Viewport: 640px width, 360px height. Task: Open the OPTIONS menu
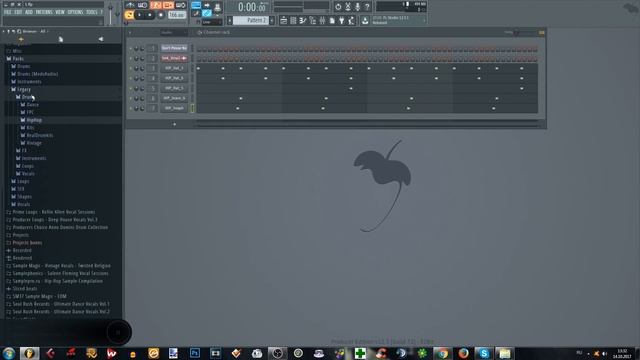click(75, 12)
